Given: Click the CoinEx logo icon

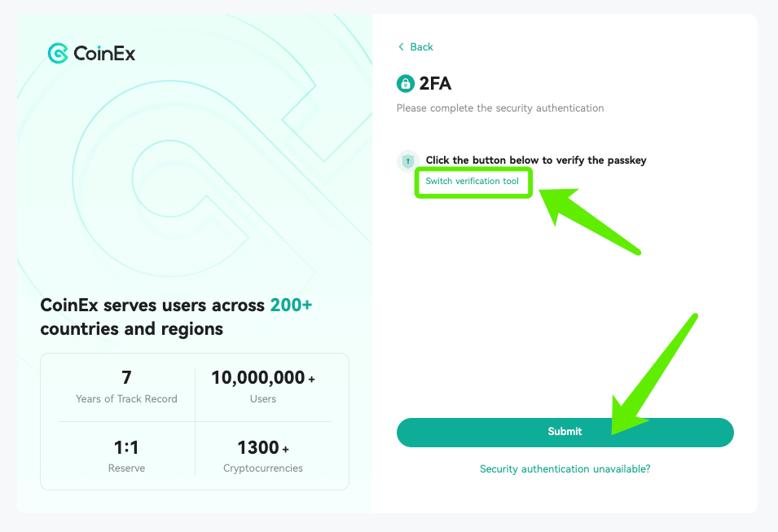Looking at the screenshot, I should [58, 54].
